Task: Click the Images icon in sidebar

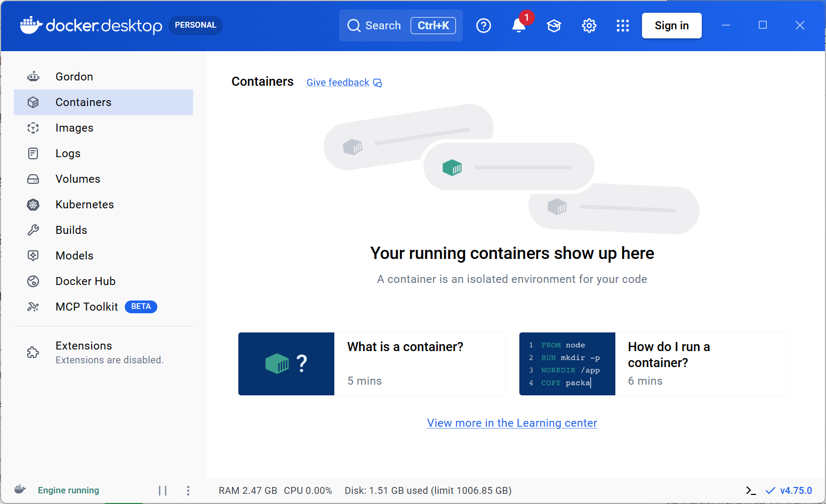Action: coord(33,128)
